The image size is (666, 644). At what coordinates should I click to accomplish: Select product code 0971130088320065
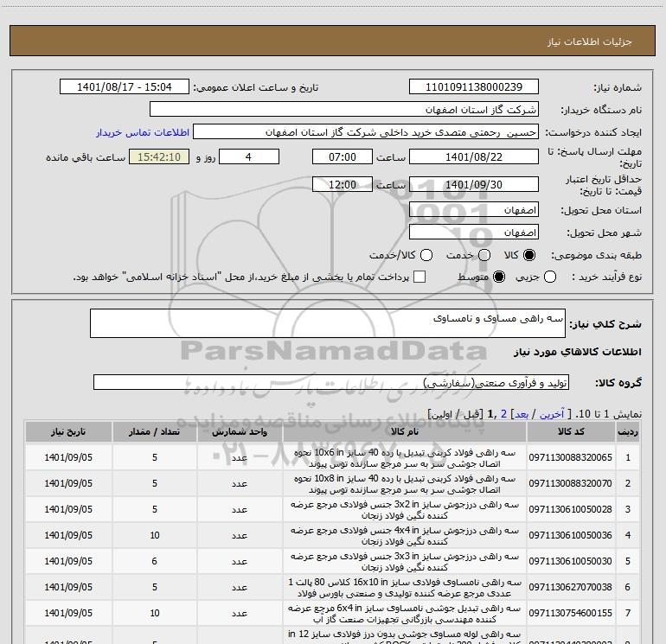(571, 457)
